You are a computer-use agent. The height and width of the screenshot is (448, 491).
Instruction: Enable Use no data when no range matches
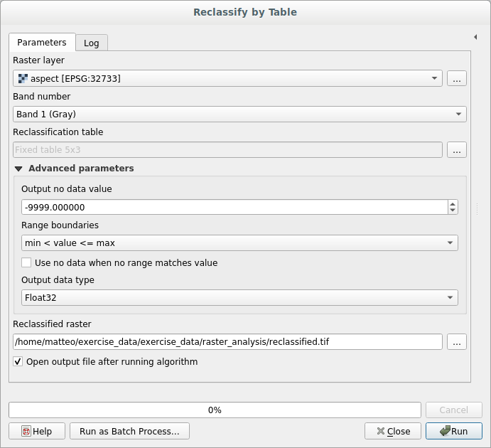pos(27,263)
